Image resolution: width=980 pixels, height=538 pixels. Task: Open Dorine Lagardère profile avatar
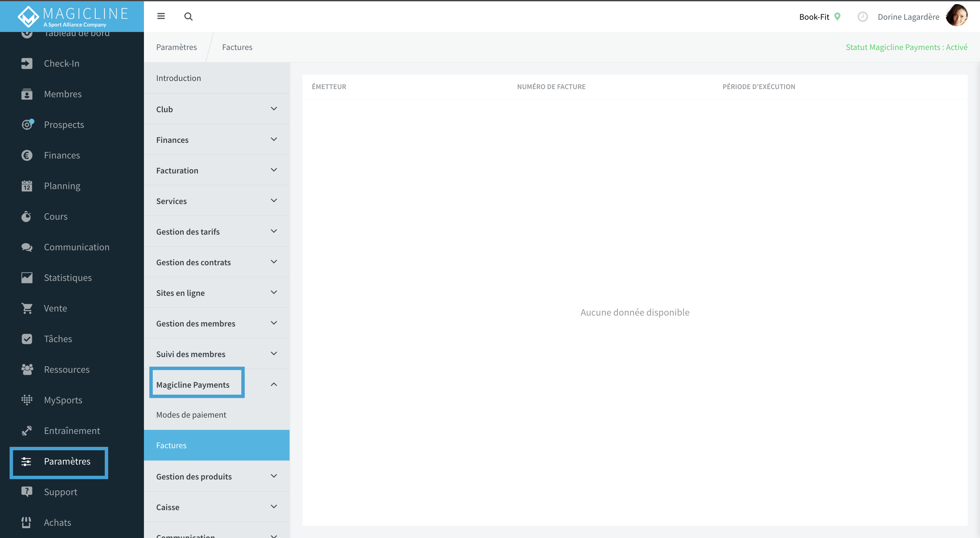(957, 16)
